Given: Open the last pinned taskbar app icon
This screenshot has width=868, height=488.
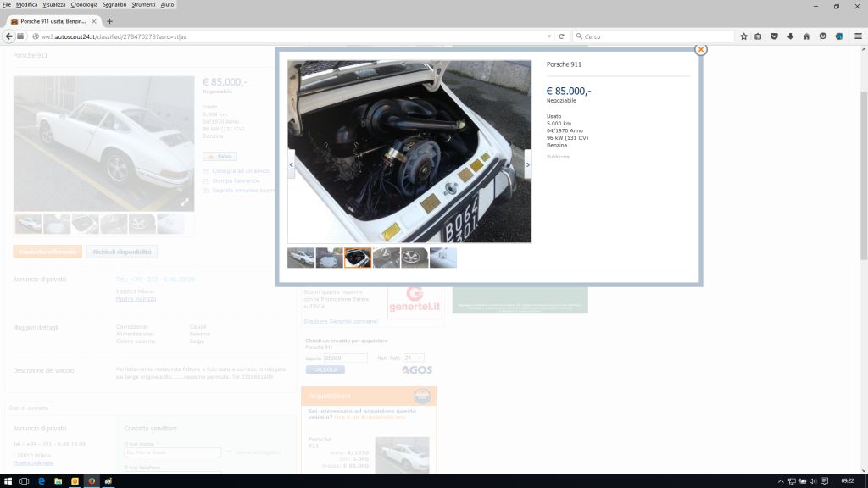Looking at the screenshot, I should (108, 481).
